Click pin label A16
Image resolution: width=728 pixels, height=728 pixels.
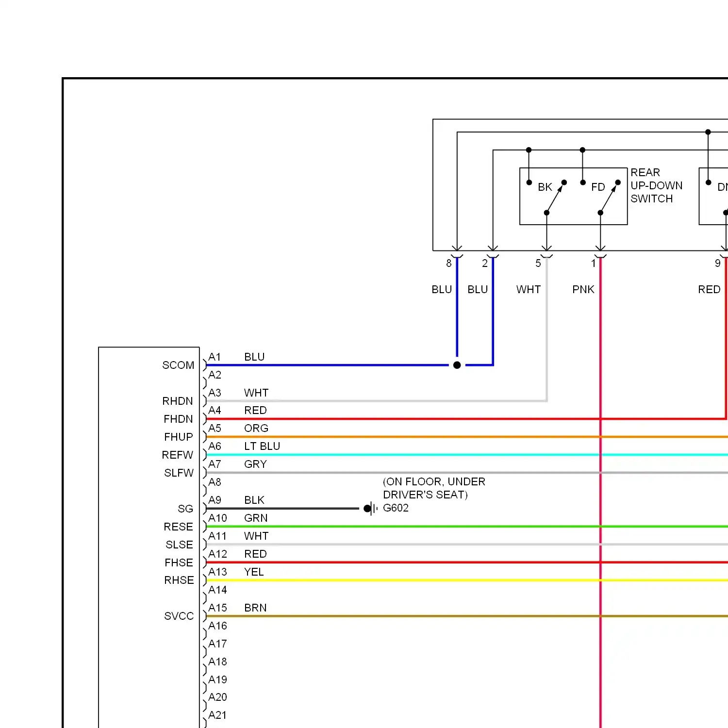click(217, 626)
